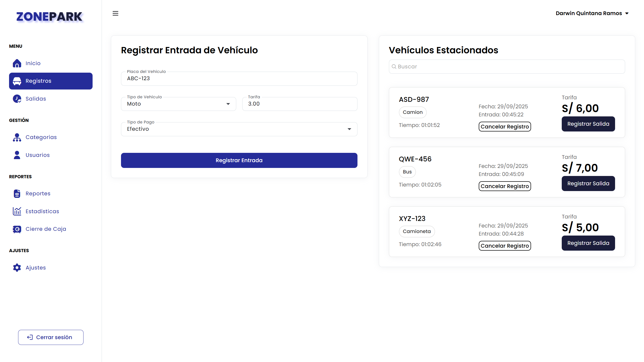
Task: Click the hamburger menu icon
Action: (x=115, y=13)
